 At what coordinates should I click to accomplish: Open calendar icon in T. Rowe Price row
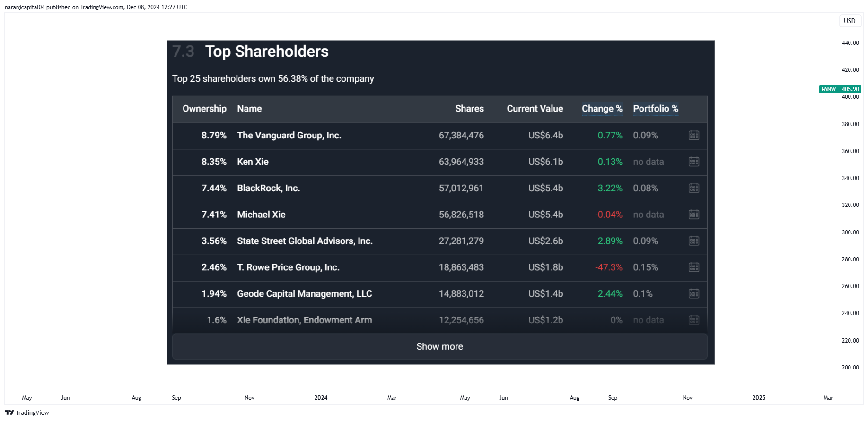(694, 268)
